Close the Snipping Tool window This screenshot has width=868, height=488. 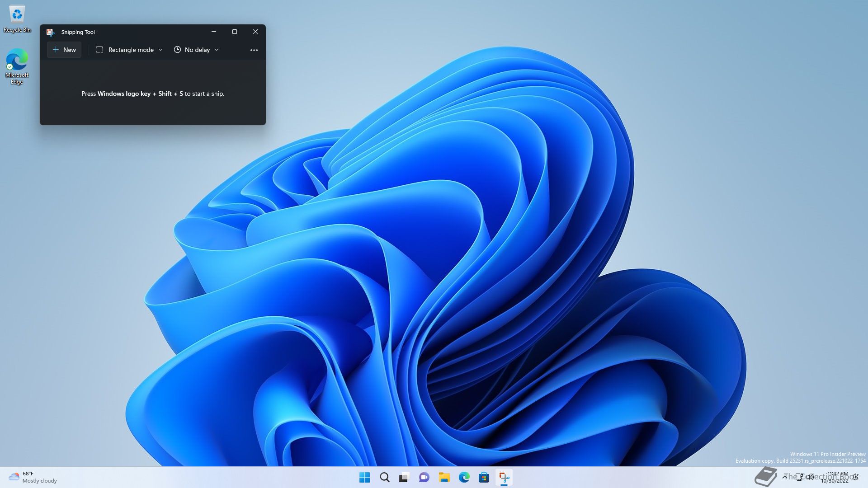[x=255, y=32]
